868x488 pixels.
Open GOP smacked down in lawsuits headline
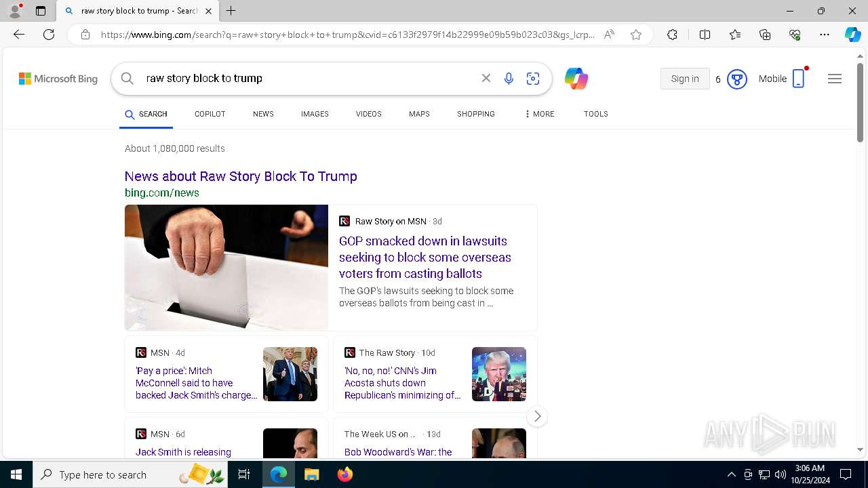425,258
